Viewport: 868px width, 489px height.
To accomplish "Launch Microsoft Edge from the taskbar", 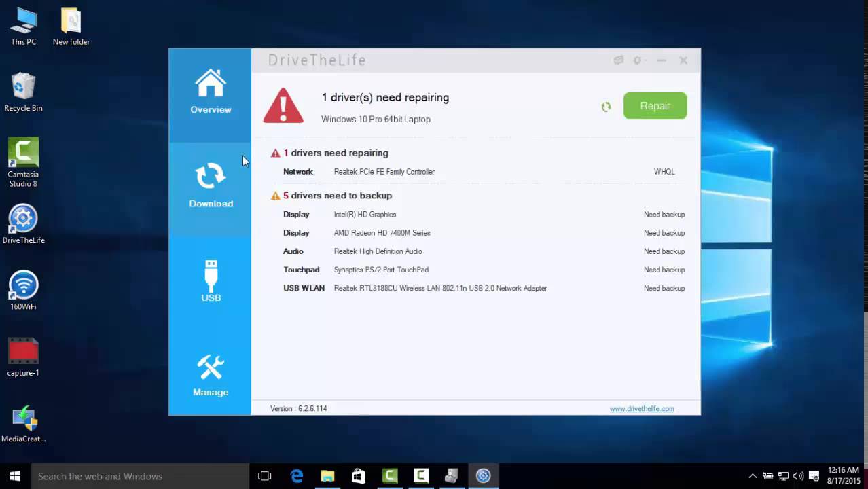I will [297, 476].
